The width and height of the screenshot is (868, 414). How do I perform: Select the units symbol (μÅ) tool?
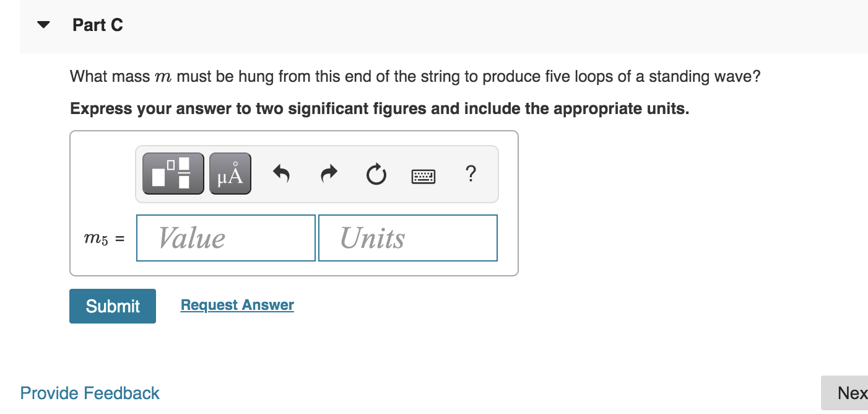click(230, 174)
